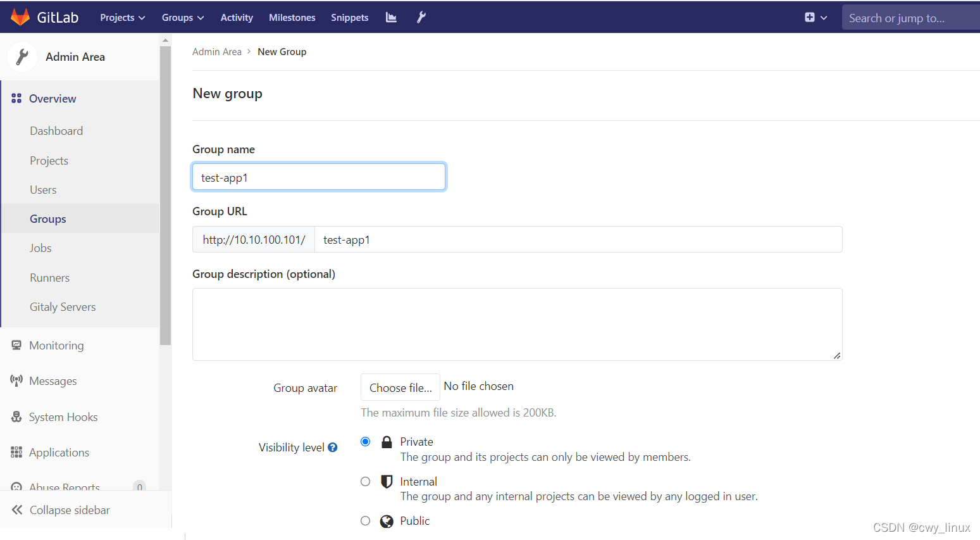This screenshot has height=540, width=980.
Task: Click the Admin Area title in sidebar
Action: (75, 57)
